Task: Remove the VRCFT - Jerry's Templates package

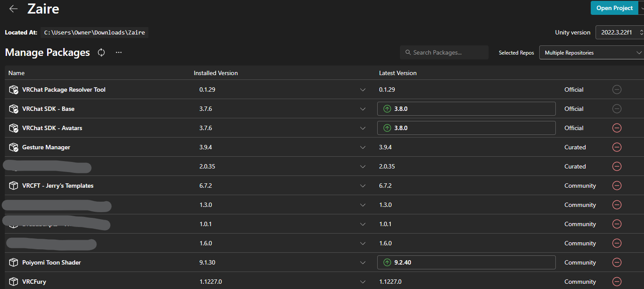Action: tap(617, 186)
